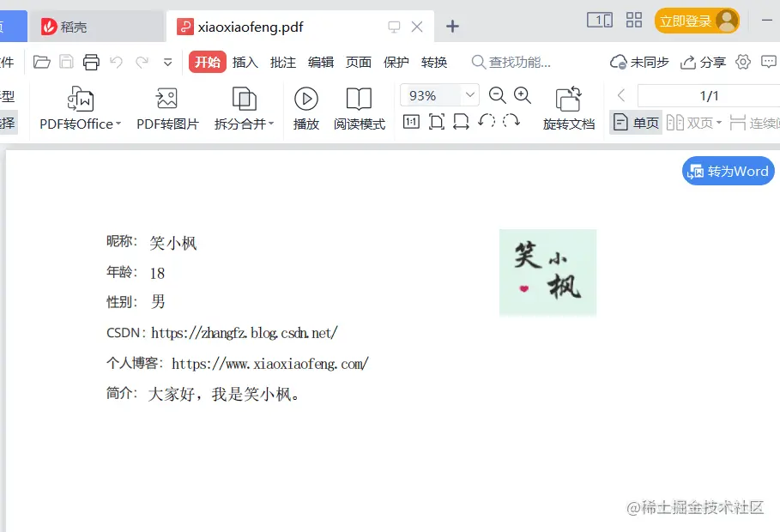Click the split window layout icon
This screenshot has height=532, width=780.
tap(600, 20)
